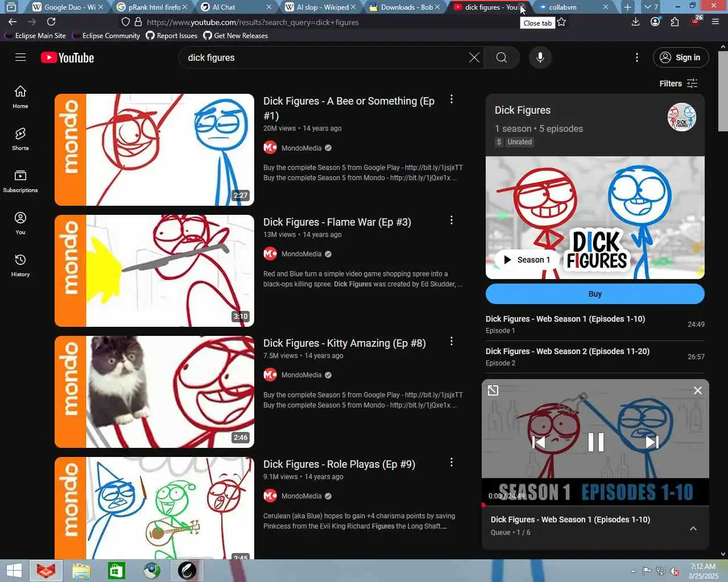The width and height of the screenshot is (728, 582).
Task: Open the Windows Start button
Action: 14,570
